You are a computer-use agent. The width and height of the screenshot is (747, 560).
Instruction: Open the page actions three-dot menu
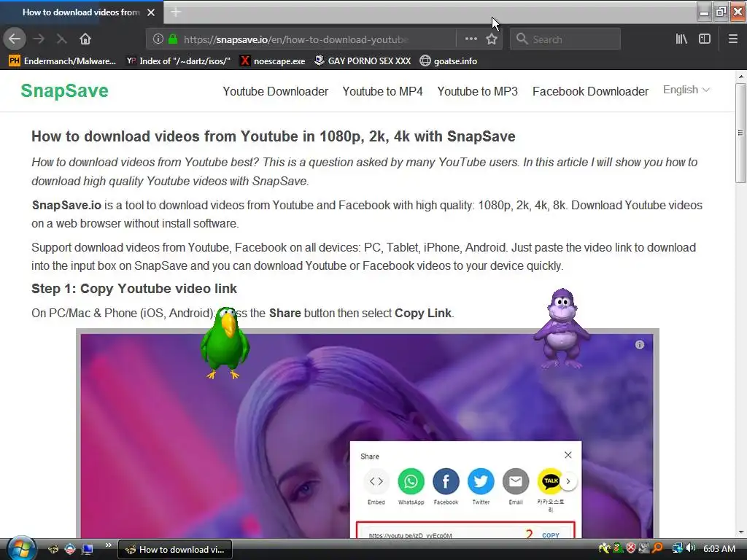(471, 39)
